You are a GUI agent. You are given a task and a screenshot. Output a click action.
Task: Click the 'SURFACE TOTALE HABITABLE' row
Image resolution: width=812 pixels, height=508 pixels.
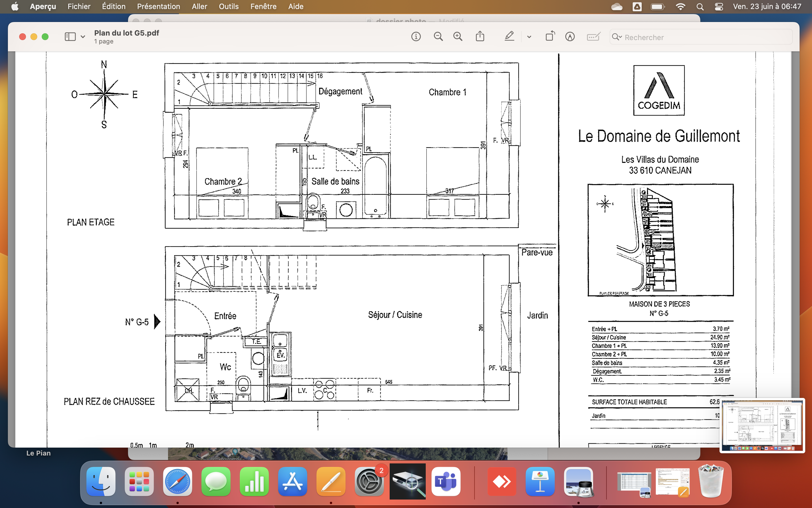point(660,402)
